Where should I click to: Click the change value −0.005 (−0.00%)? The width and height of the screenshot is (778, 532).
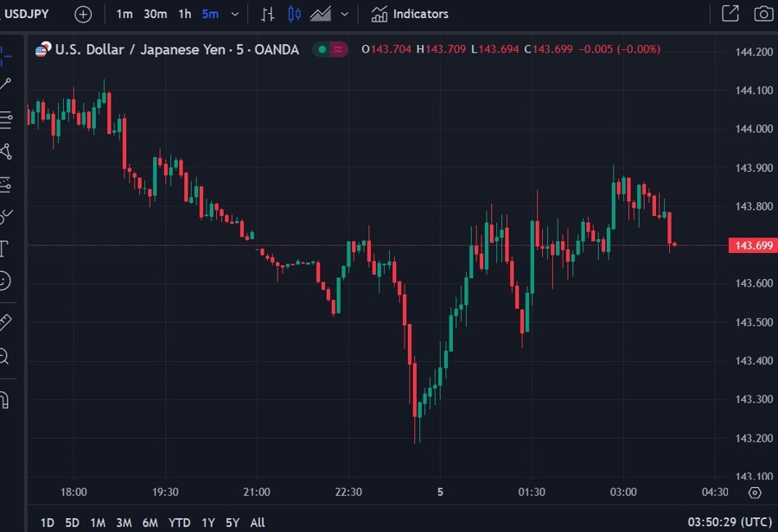tap(619, 49)
